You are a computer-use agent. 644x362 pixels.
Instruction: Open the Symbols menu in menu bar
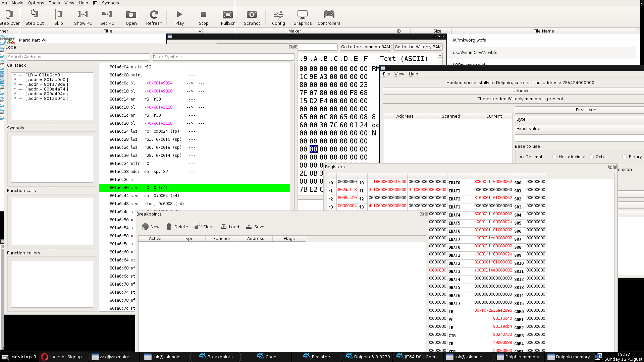(x=110, y=3)
